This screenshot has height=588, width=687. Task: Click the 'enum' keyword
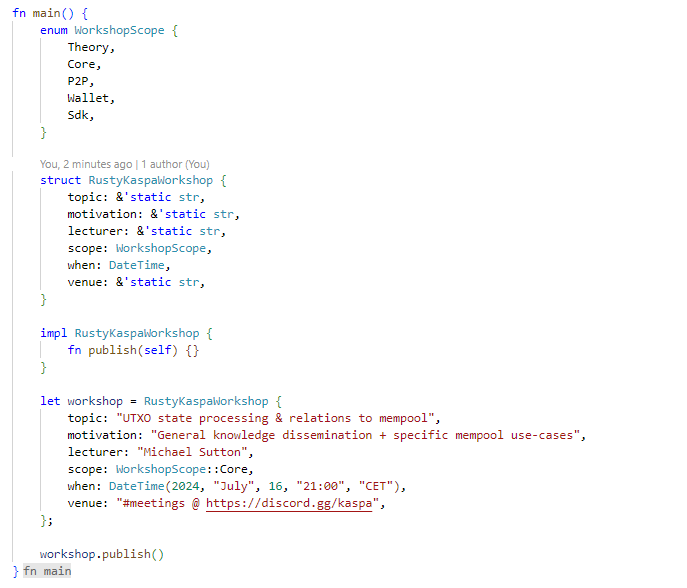point(54,31)
